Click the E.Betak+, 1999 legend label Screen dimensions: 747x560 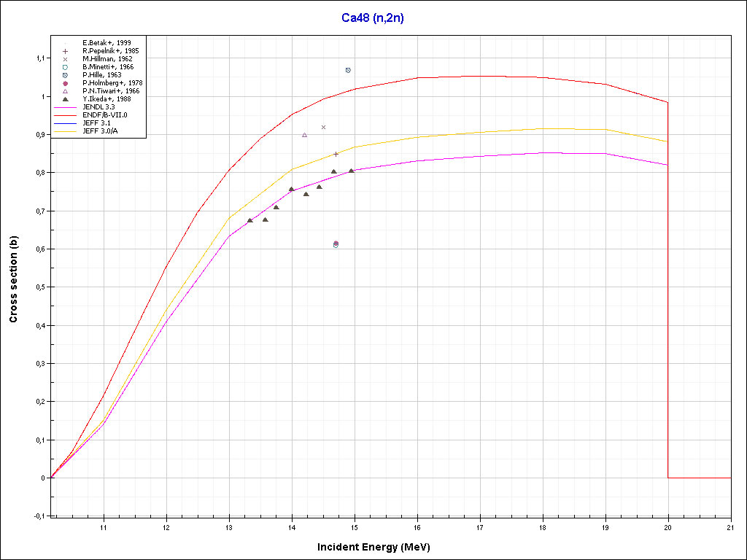(x=108, y=43)
